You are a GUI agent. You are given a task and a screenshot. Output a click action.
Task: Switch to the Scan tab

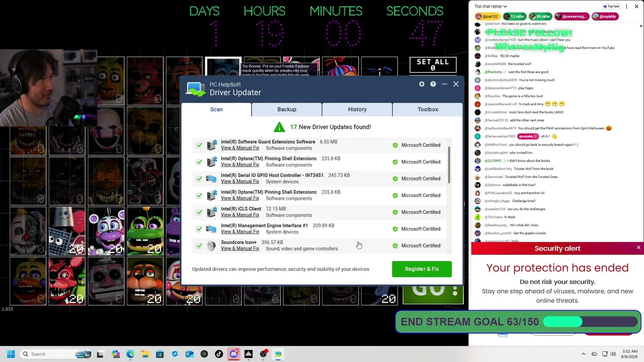[x=216, y=109]
